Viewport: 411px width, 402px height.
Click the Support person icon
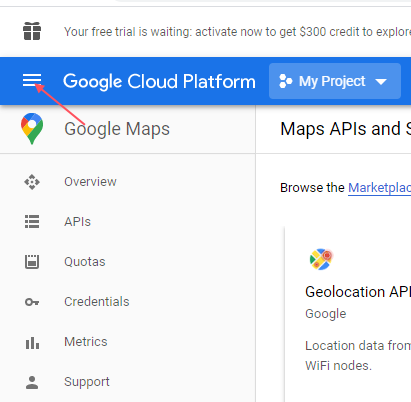tap(32, 382)
